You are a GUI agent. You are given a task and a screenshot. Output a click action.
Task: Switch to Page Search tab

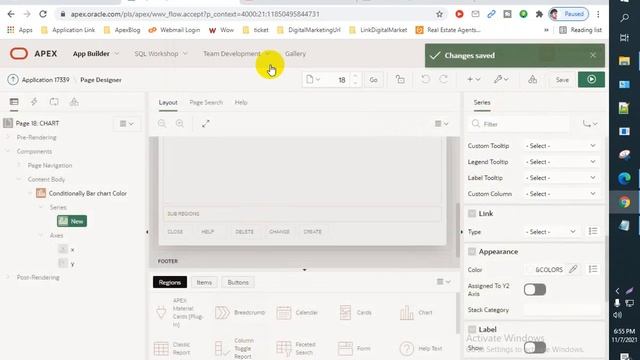206,102
